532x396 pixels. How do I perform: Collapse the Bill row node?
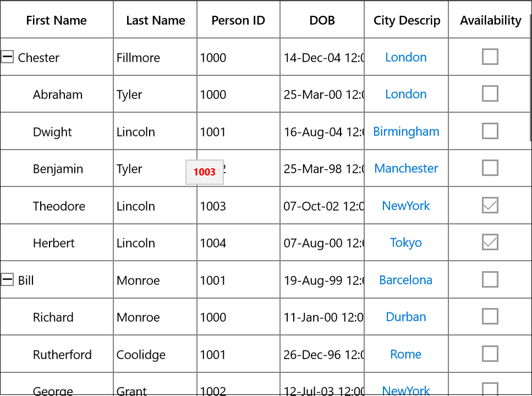point(7,279)
